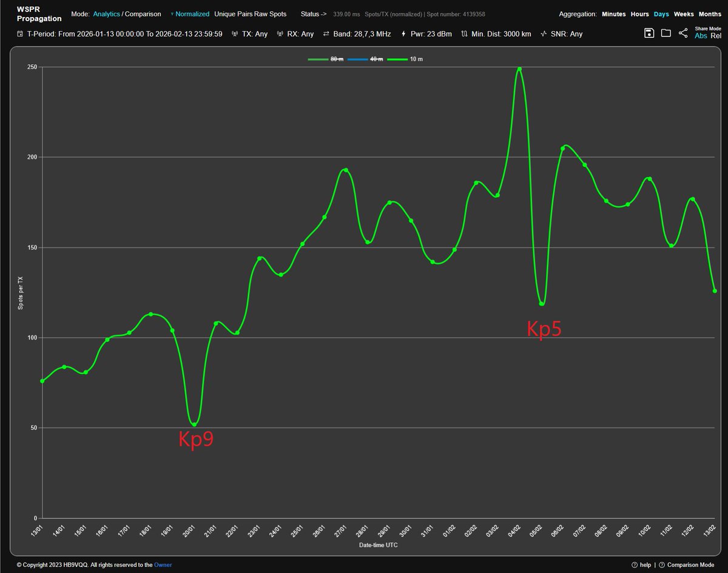Image resolution: width=728 pixels, height=573 pixels.
Task: Click the band arrows icon
Action: 326,34
